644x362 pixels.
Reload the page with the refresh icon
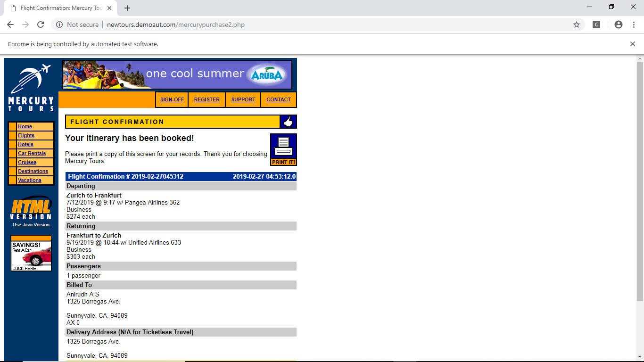(41, 25)
